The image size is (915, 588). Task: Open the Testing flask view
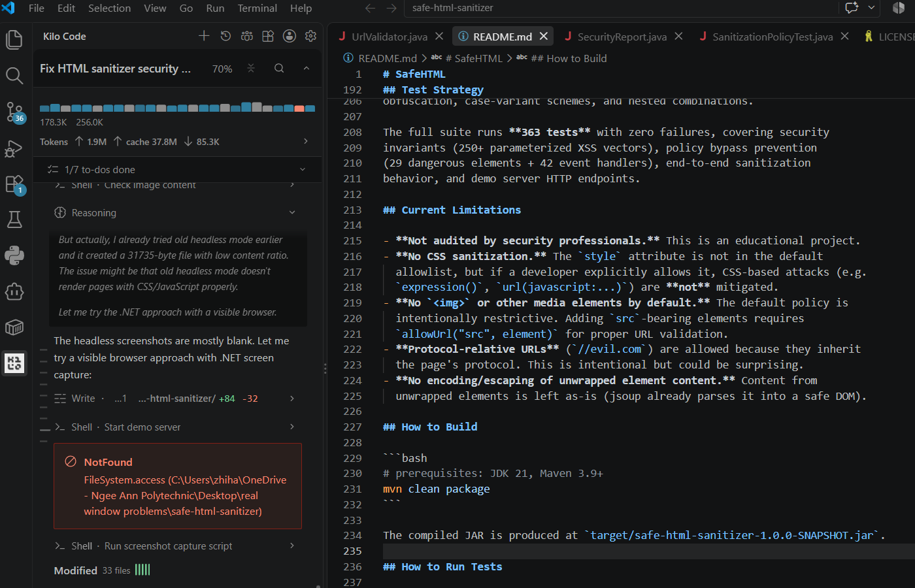(14, 220)
